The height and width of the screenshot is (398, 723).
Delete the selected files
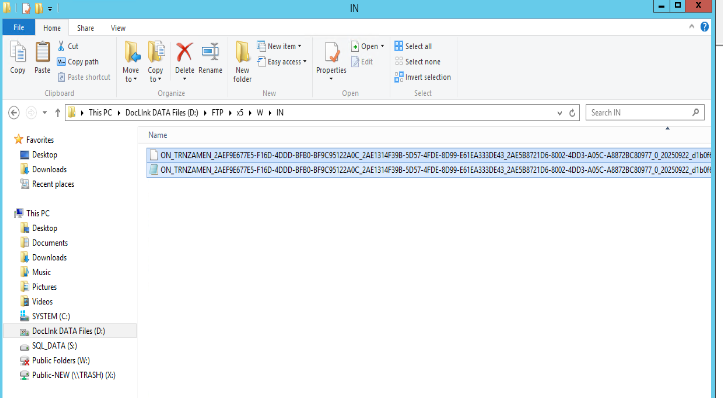[184, 61]
